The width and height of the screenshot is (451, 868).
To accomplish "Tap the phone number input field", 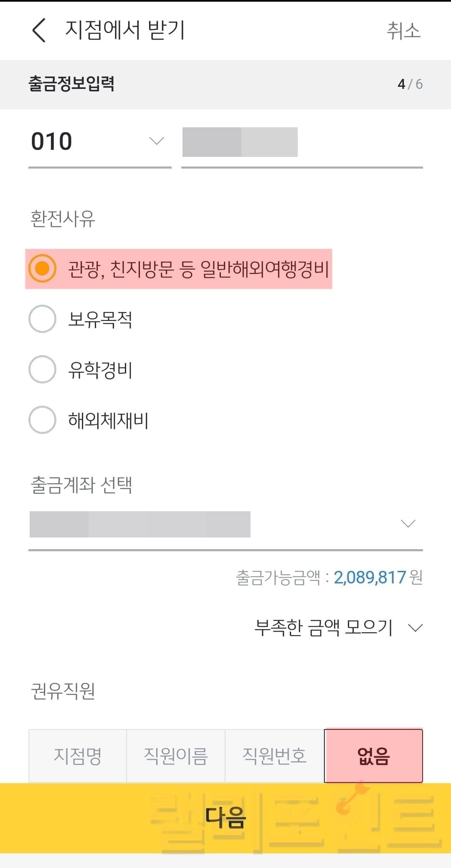I will coord(302,143).
